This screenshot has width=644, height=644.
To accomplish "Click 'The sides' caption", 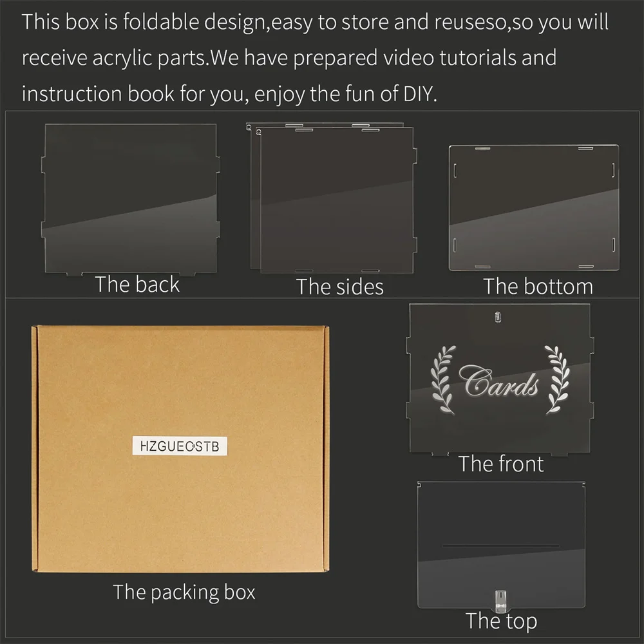I will [x=339, y=287].
